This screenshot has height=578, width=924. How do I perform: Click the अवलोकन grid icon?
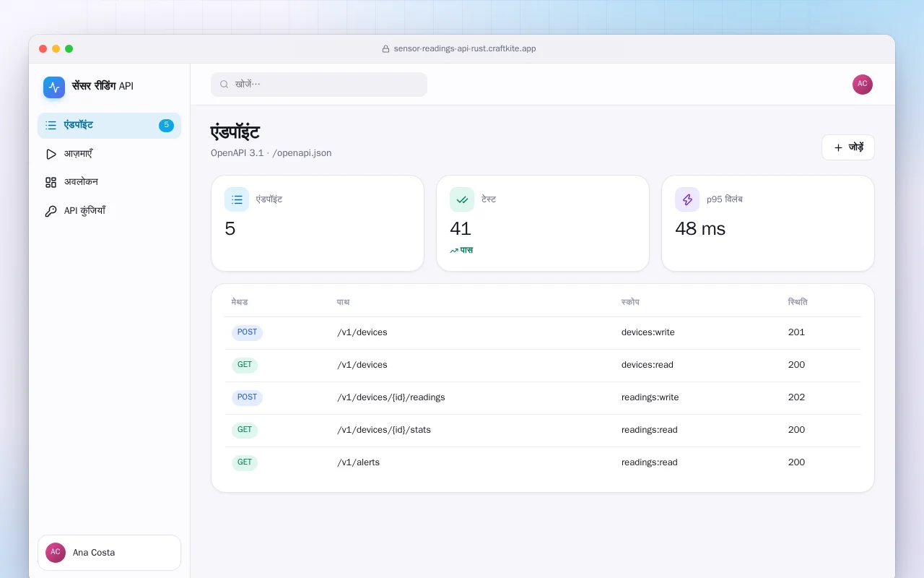point(51,183)
